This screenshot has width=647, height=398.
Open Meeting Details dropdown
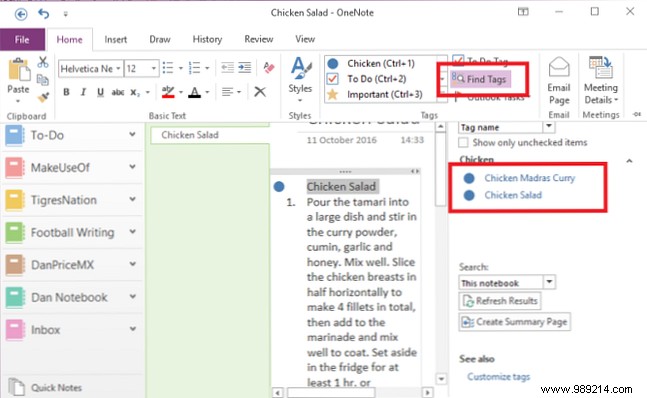[601, 81]
